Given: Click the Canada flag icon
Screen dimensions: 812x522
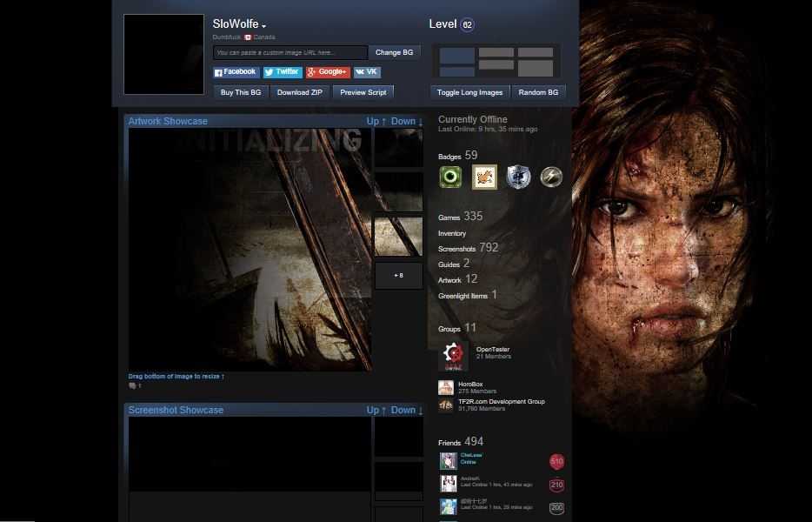Looking at the screenshot, I should click(x=248, y=37).
